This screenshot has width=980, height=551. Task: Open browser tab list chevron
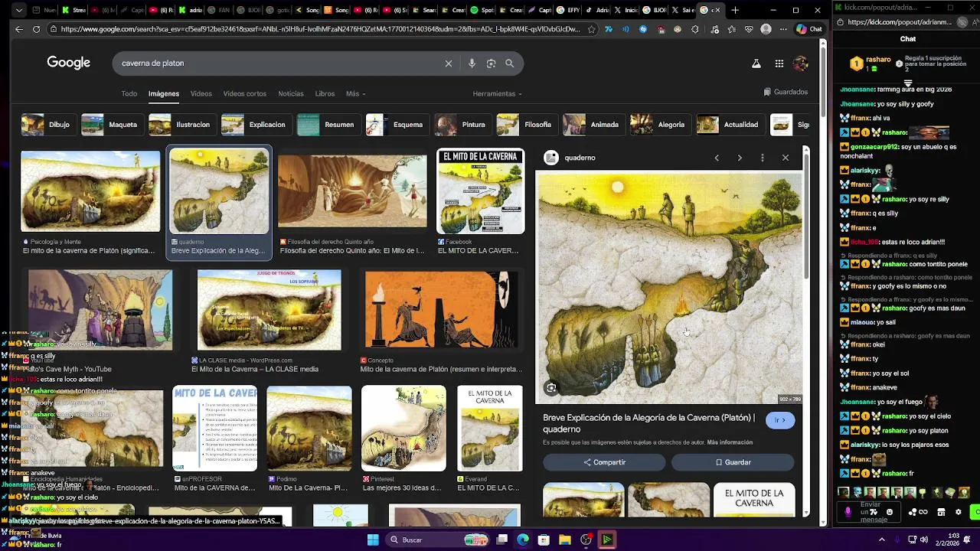click(x=19, y=10)
